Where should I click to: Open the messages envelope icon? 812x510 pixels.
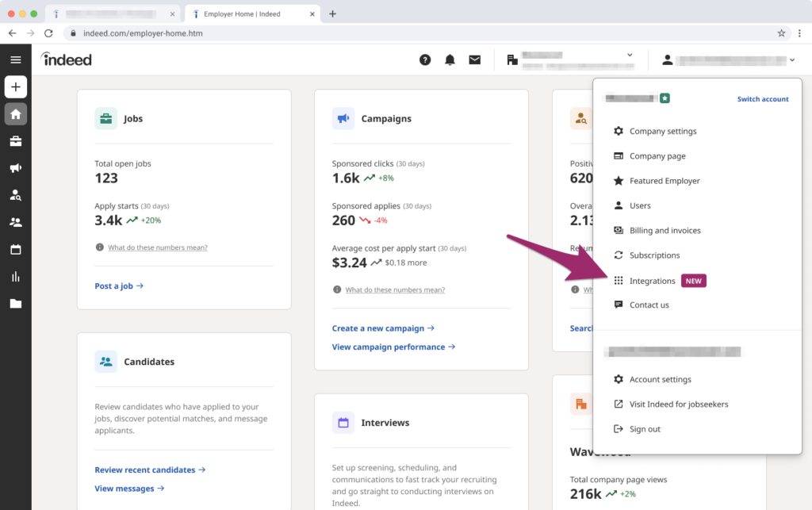click(475, 59)
